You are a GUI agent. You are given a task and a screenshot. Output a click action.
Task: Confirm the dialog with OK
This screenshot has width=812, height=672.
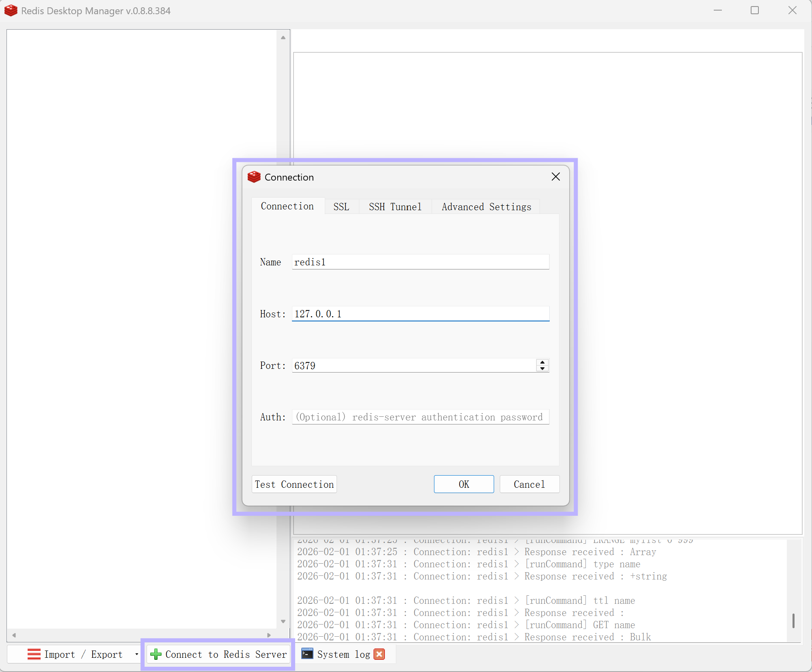(464, 484)
